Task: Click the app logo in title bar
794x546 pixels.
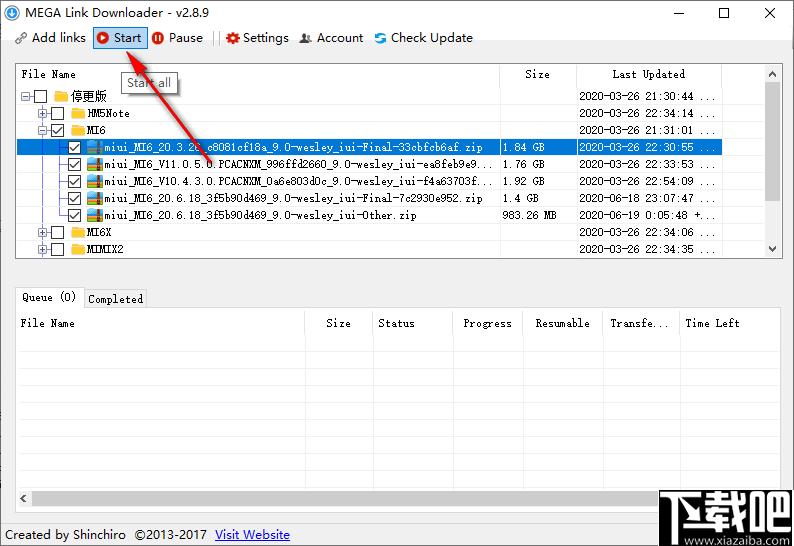Action: 12,13
